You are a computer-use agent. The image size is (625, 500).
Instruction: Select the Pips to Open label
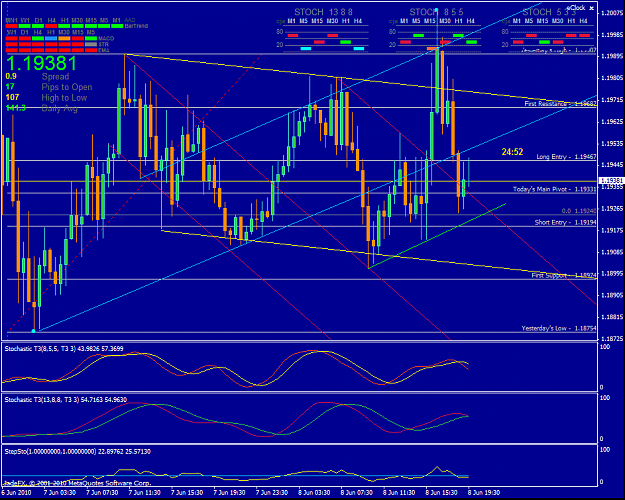67,87
